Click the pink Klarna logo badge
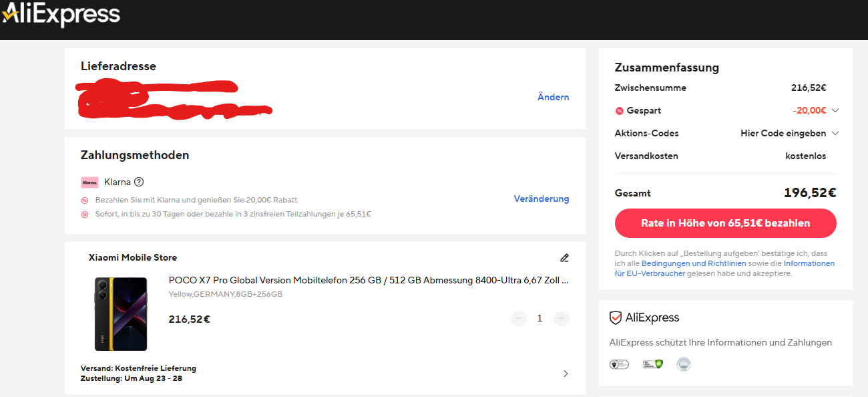The image size is (868, 397). tap(89, 182)
